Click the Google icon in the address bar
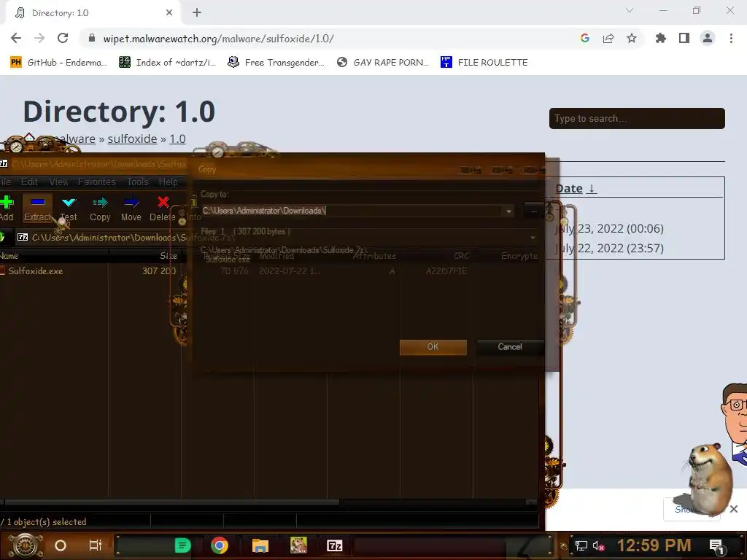This screenshot has height=560, width=747. coord(585,39)
